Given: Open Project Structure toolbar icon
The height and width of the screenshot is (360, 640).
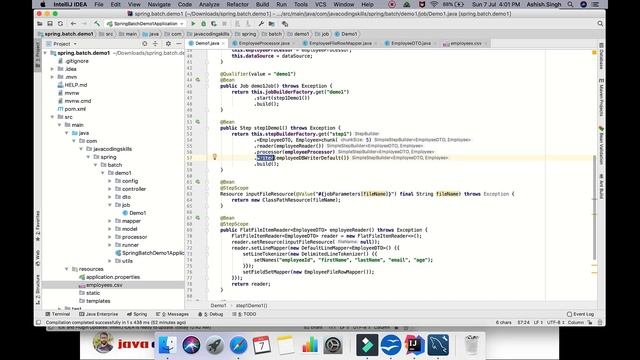Looking at the screenshot, I should (x=272, y=24).
